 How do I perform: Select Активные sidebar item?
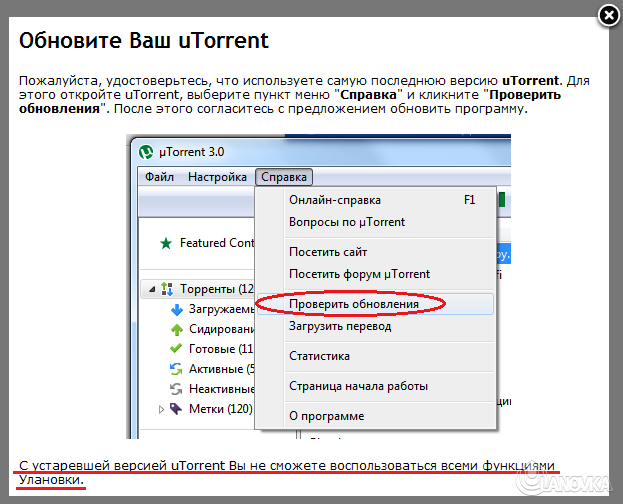(221, 369)
